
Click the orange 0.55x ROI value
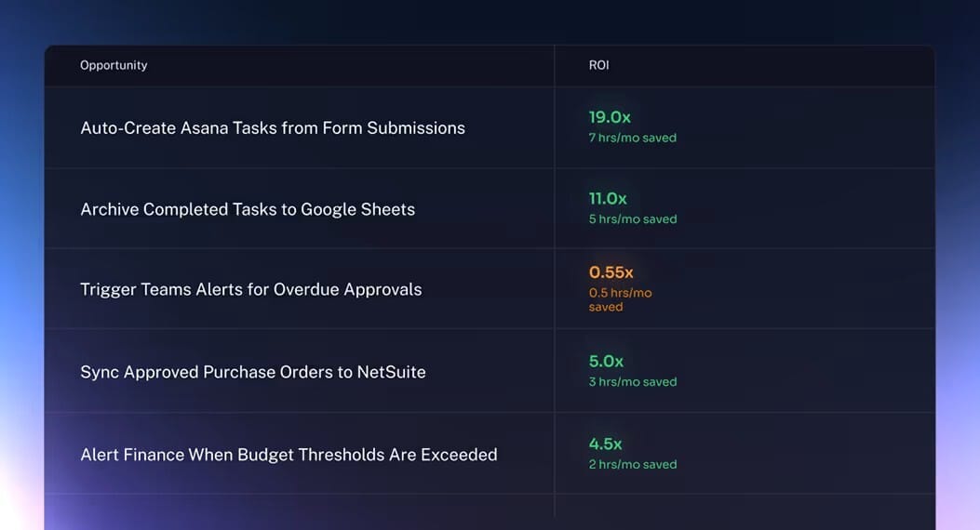click(611, 272)
